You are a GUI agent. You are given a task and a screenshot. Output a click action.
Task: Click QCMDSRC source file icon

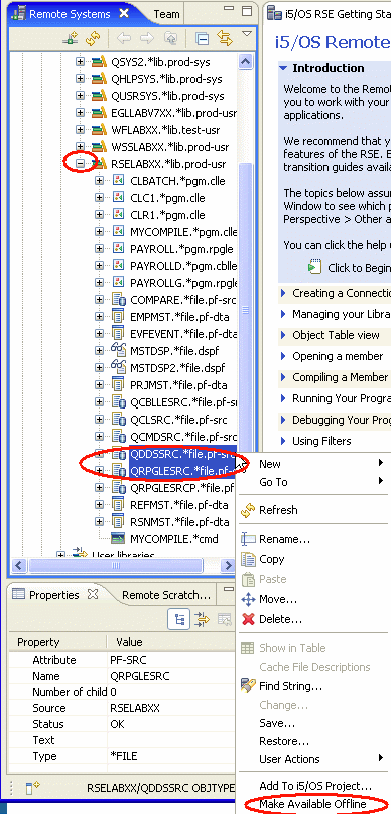[119, 436]
